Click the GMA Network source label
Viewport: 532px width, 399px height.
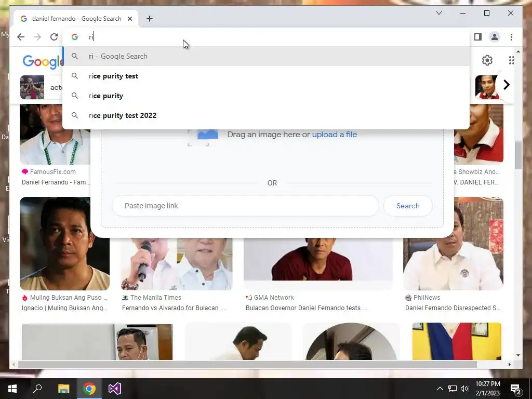[x=274, y=298]
